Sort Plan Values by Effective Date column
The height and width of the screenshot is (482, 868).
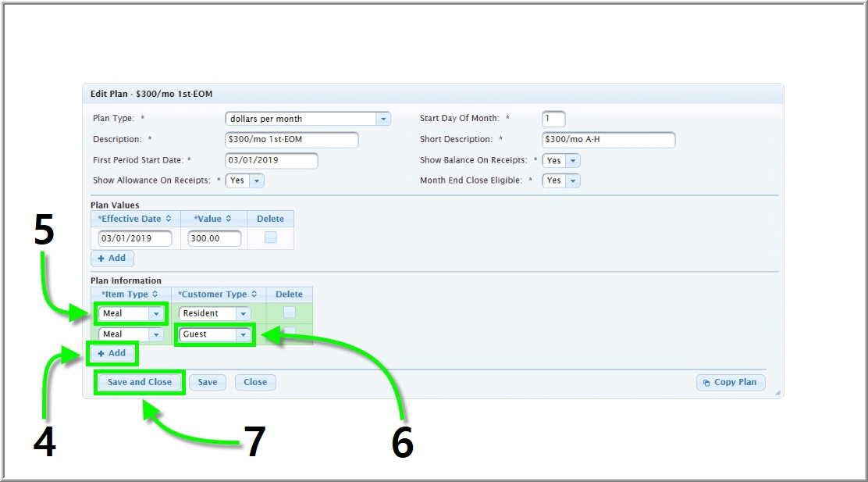click(x=135, y=219)
